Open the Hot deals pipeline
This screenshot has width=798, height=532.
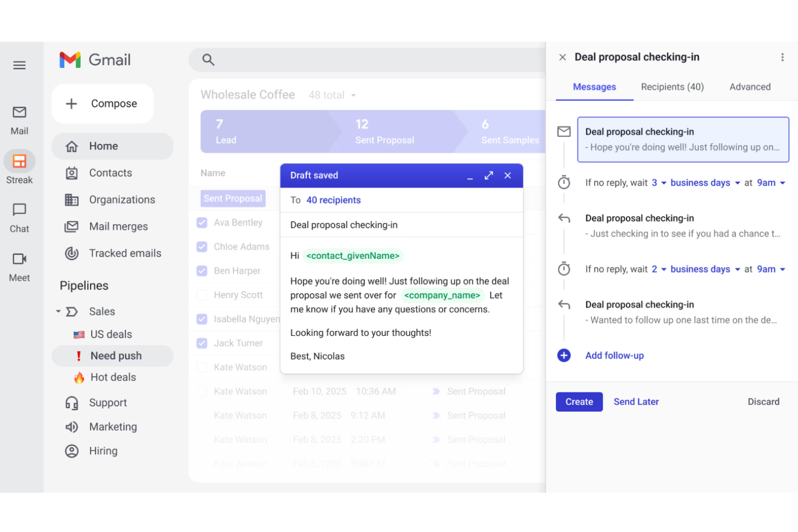point(112,377)
